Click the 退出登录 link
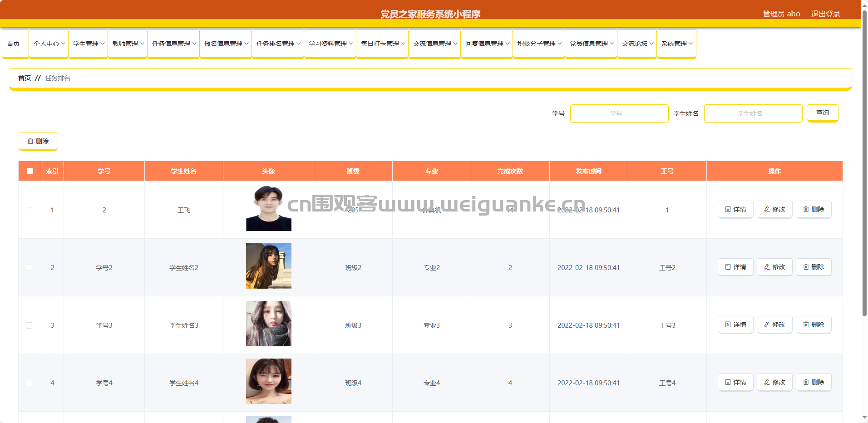 click(826, 14)
